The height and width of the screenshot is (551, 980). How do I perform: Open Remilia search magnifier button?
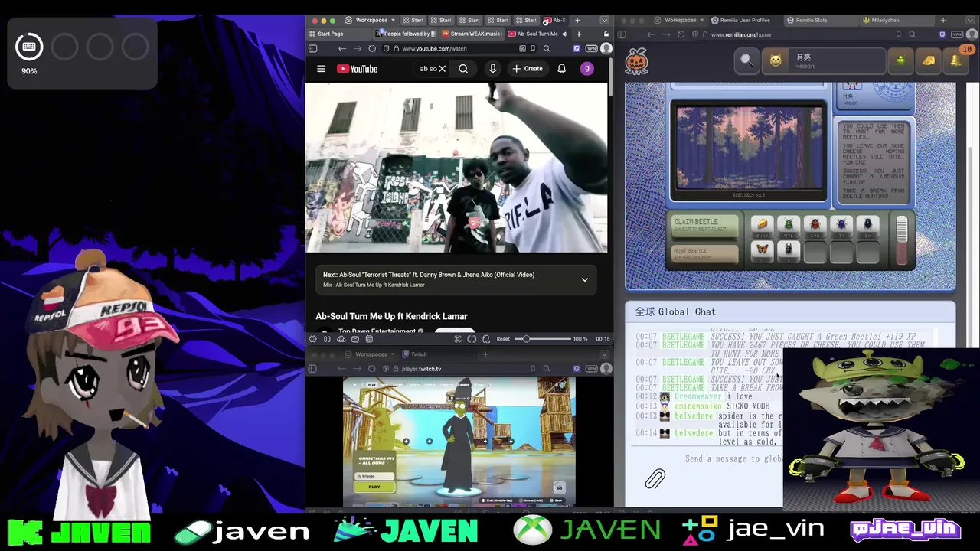[x=746, y=60]
